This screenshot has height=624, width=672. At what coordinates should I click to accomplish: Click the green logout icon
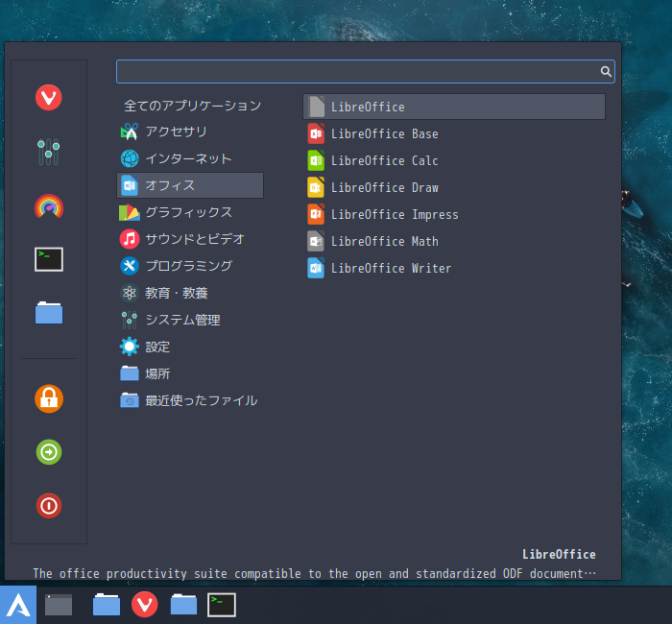pos(48,452)
